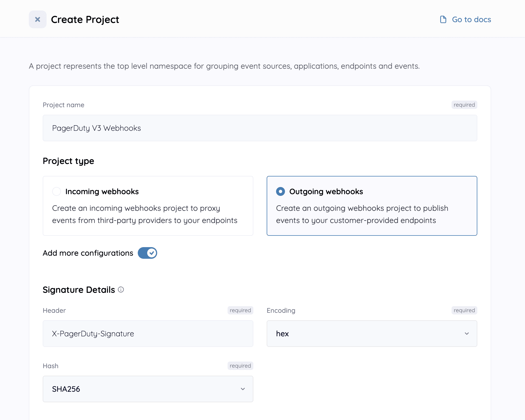Open the Hash dropdown showing SHA256
525x420 pixels.
pyautogui.click(x=148, y=389)
